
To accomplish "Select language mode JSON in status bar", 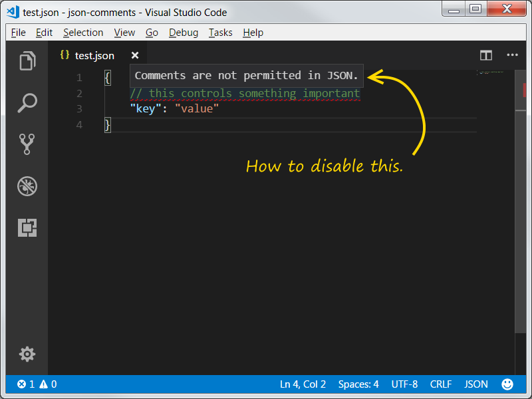I will (x=476, y=384).
